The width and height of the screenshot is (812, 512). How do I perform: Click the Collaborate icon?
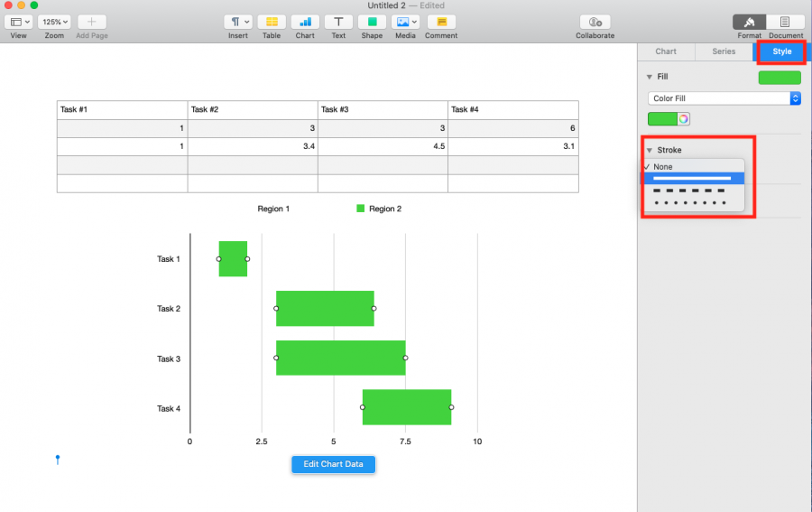[x=595, y=22]
